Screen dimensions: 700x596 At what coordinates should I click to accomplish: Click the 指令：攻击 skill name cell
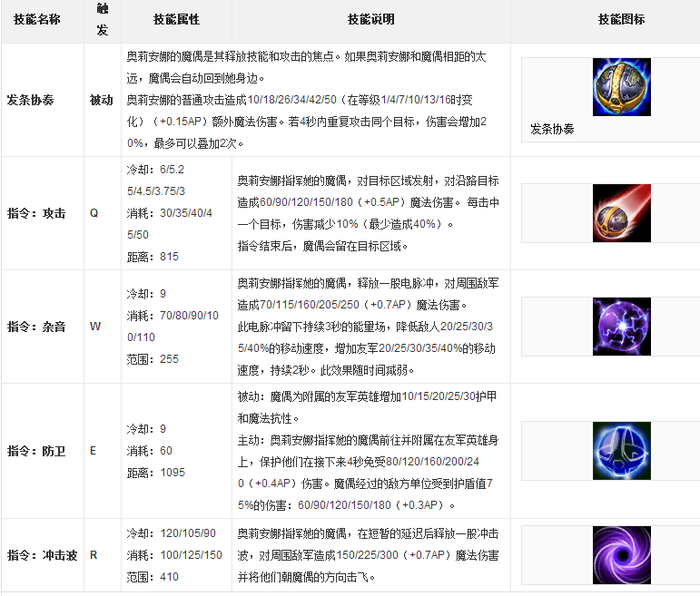click(x=36, y=213)
